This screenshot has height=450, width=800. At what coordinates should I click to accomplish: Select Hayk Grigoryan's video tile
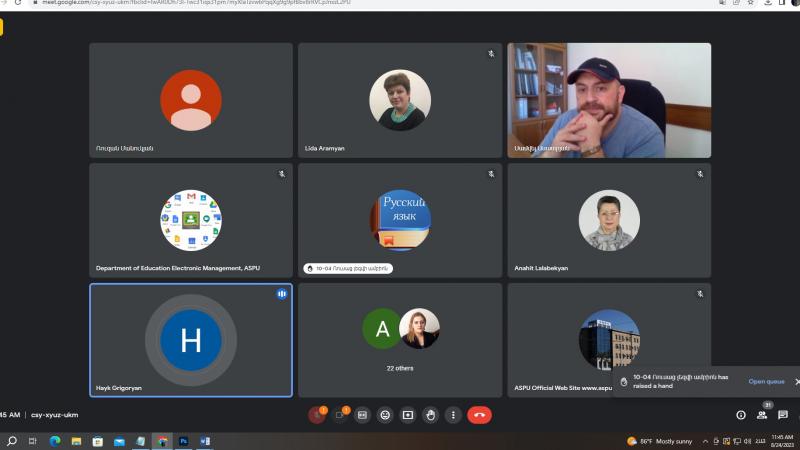pyautogui.click(x=191, y=340)
